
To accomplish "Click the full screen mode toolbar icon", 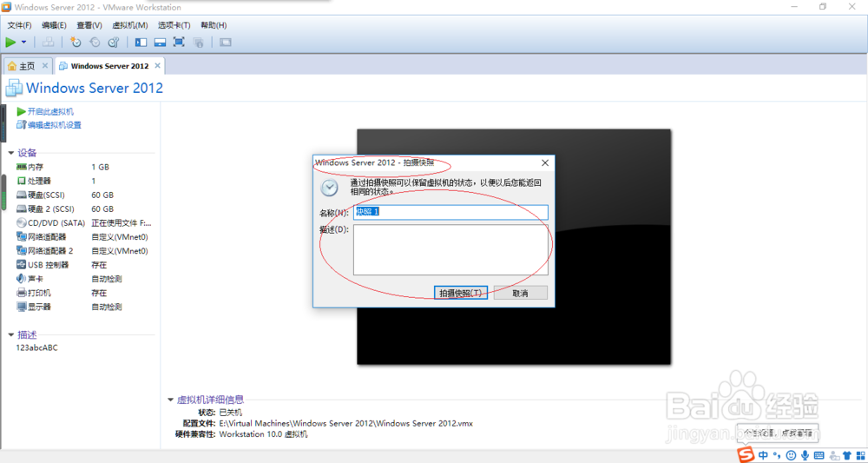I will [x=179, y=42].
